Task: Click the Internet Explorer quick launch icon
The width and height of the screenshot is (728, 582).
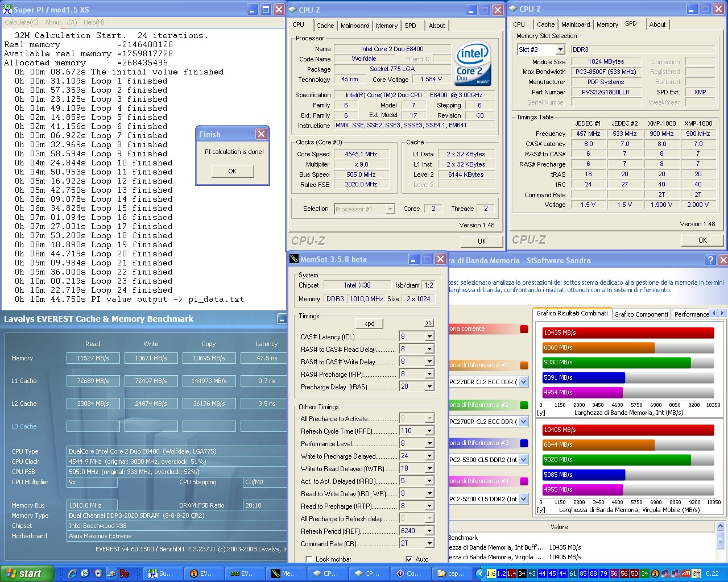Action: (x=72, y=573)
